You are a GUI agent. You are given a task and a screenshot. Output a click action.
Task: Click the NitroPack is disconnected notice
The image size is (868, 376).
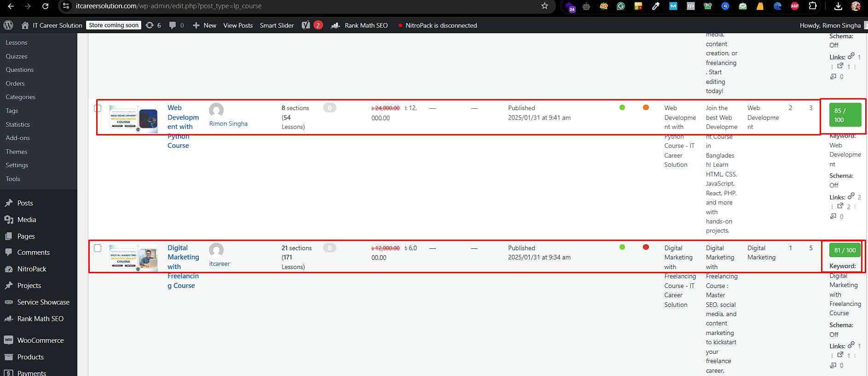(438, 25)
